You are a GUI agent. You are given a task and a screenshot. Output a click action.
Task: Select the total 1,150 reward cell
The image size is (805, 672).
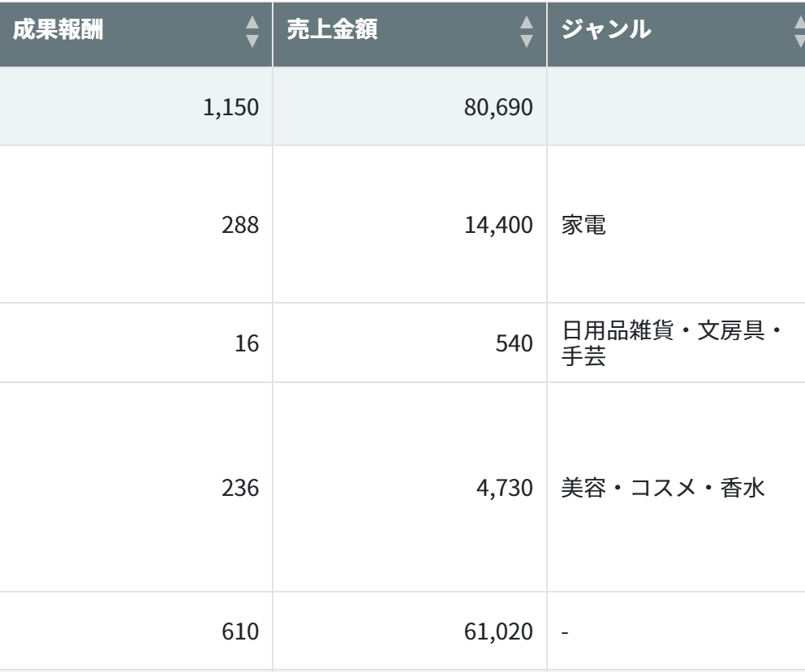point(230,106)
